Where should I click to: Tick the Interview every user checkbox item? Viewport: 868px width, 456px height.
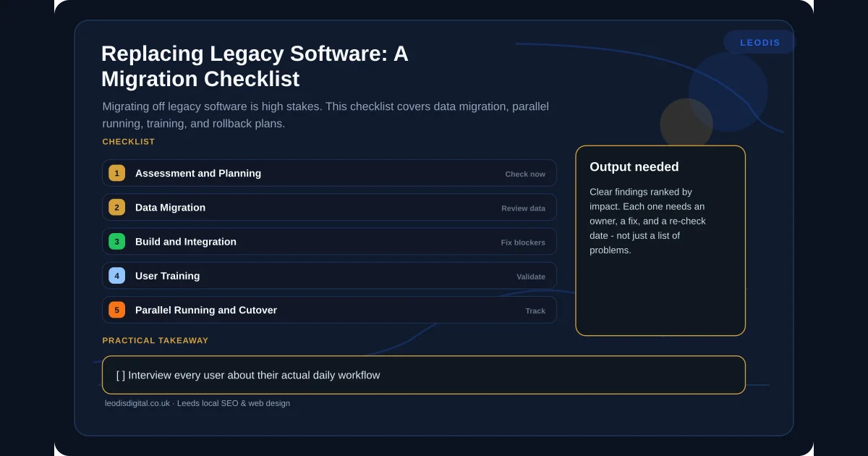[424, 375]
